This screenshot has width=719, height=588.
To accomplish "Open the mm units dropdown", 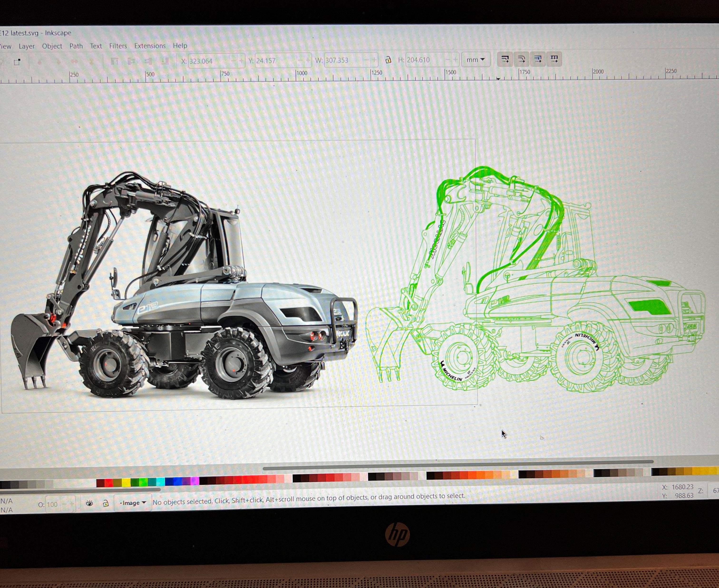I will [476, 60].
